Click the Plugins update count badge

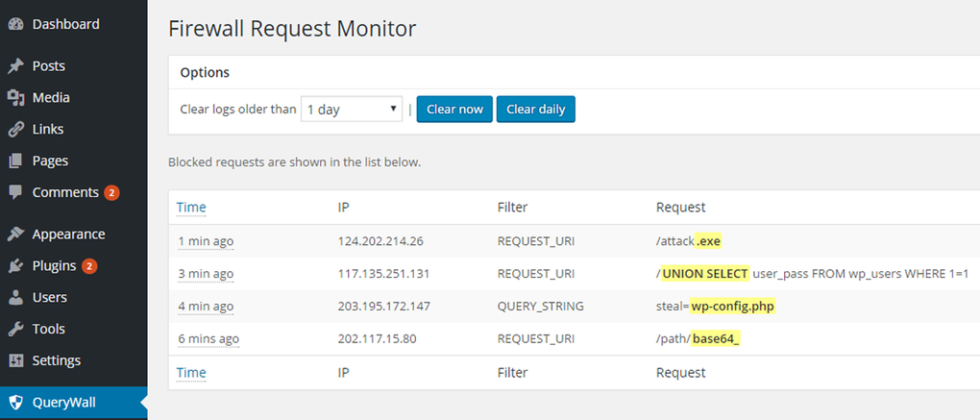89,266
